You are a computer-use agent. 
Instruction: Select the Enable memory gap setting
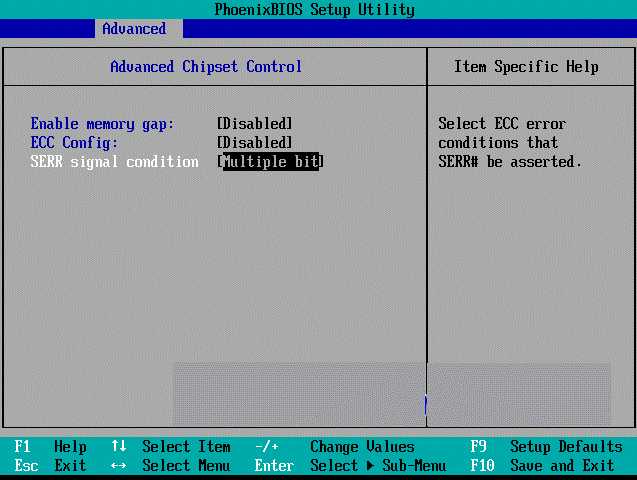point(102,124)
